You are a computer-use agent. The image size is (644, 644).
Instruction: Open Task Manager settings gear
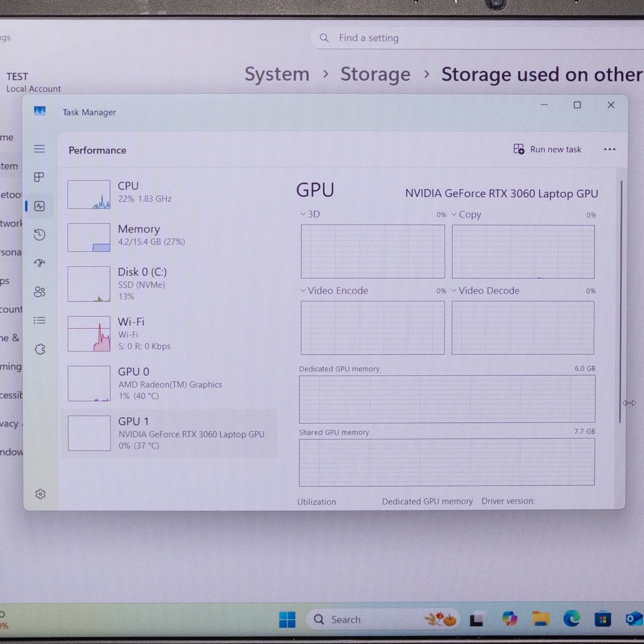(40, 494)
